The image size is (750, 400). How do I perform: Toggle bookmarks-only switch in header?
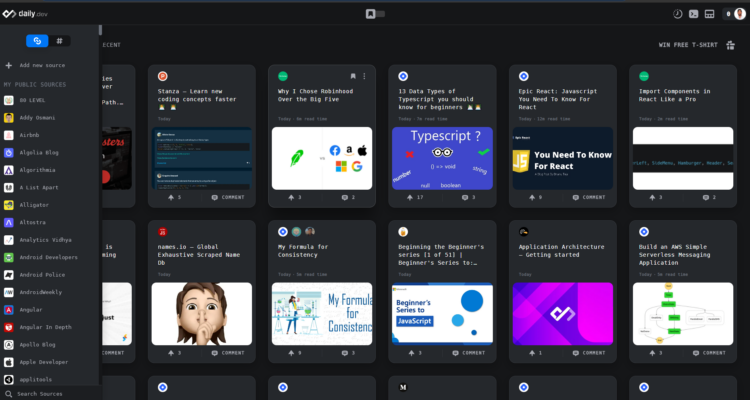(x=375, y=14)
